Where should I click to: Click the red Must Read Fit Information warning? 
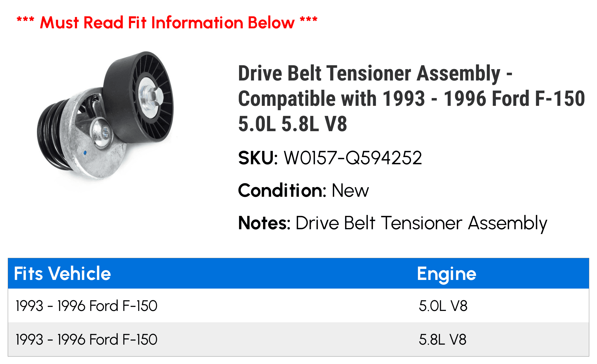[167, 23]
